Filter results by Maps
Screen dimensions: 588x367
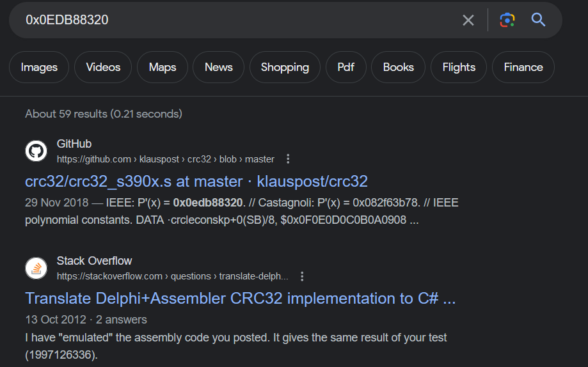click(163, 67)
